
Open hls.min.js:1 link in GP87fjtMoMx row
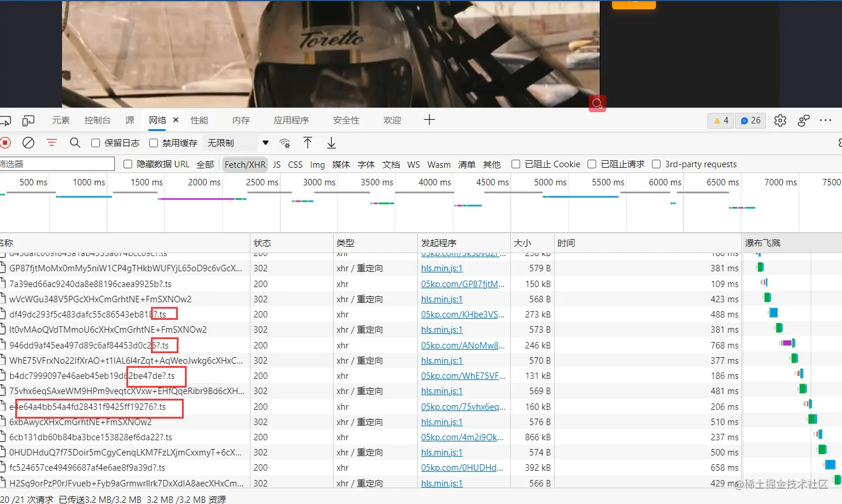pos(442,268)
